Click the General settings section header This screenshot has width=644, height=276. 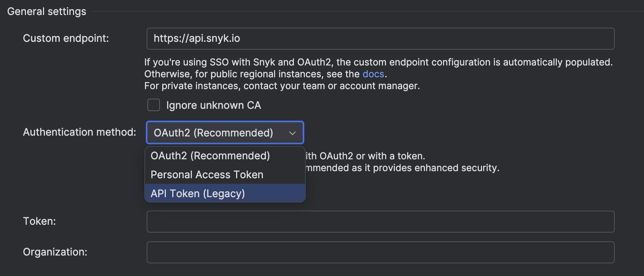pos(47,11)
